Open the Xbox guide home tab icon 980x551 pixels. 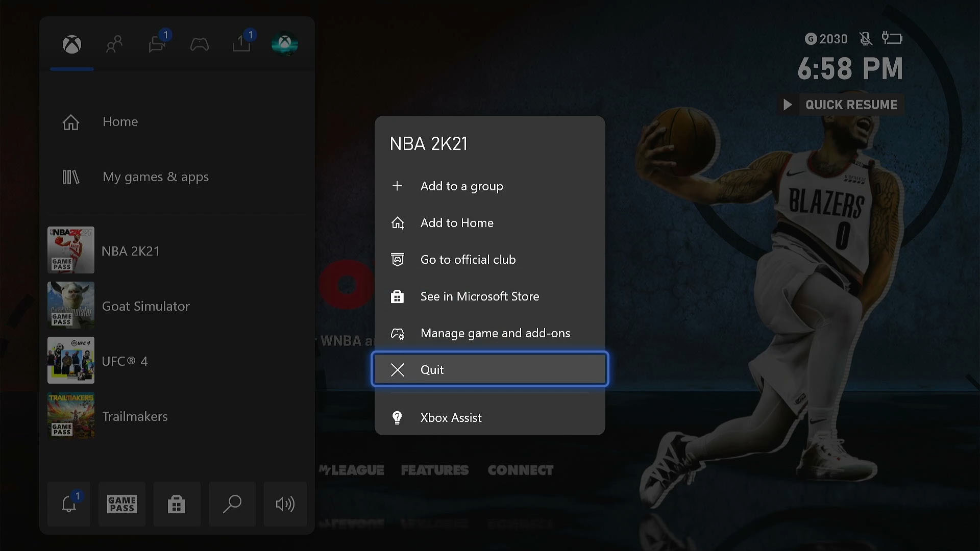pos(71,45)
